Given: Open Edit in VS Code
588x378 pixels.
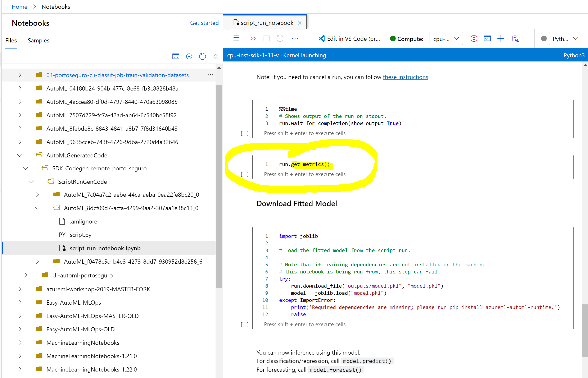Looking at the screenshot, I should click(350, 38).
